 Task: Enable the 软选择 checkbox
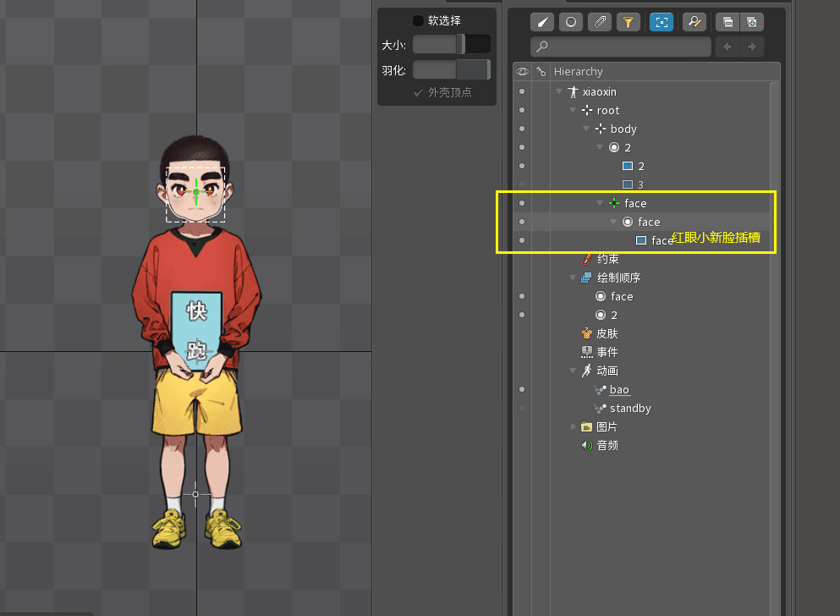tap(418, 20)
